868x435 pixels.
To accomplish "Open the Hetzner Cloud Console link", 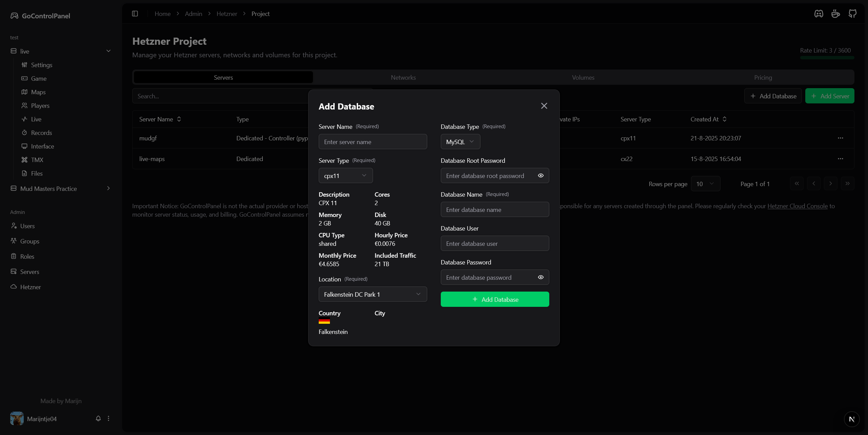I will point(797,206).
